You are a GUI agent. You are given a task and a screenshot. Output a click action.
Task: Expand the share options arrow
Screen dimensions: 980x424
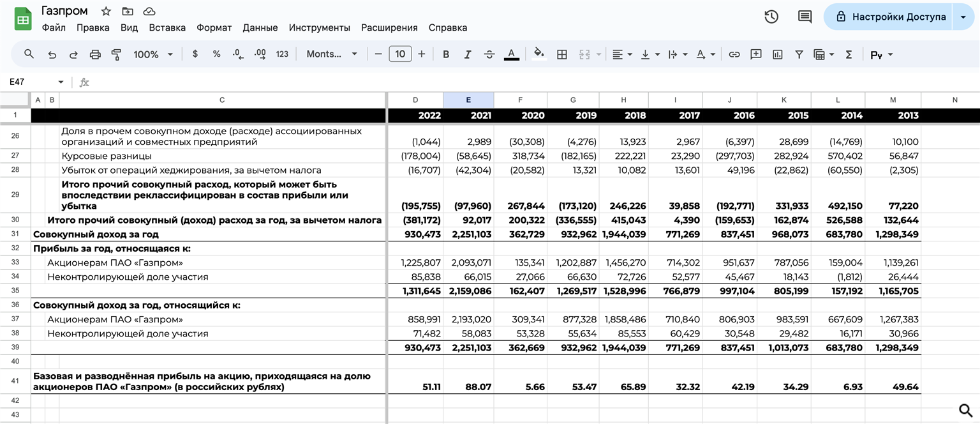pyautogui.click(x=963, y=17)
